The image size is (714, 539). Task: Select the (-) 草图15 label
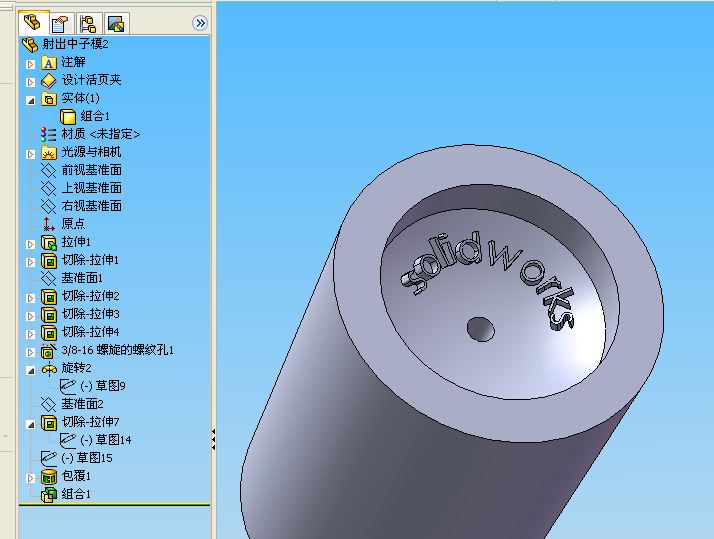(x=87, y=458)
